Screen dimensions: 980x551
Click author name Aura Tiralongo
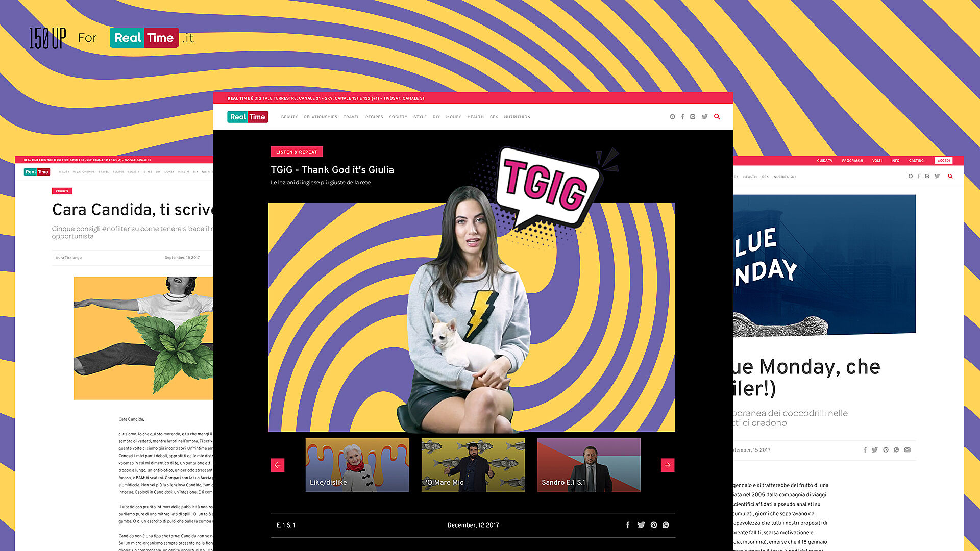tap(68, 258)
